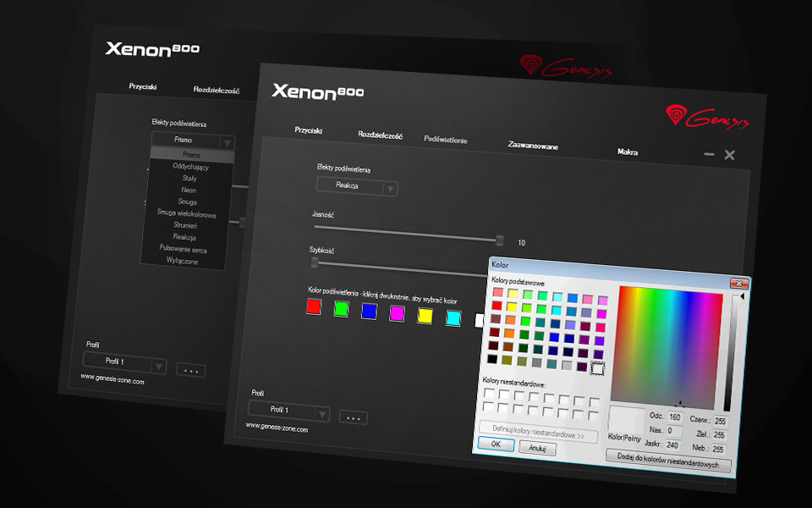This screenshot has width=812, height=508.
Task: Select Oddychający from the effects list
Action: (190, 167)
